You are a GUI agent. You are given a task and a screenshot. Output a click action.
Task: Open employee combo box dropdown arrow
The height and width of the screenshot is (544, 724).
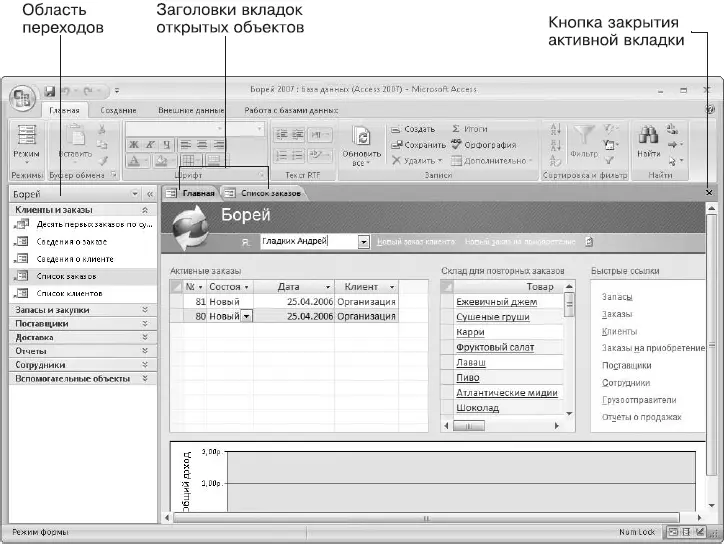[363, 242]
